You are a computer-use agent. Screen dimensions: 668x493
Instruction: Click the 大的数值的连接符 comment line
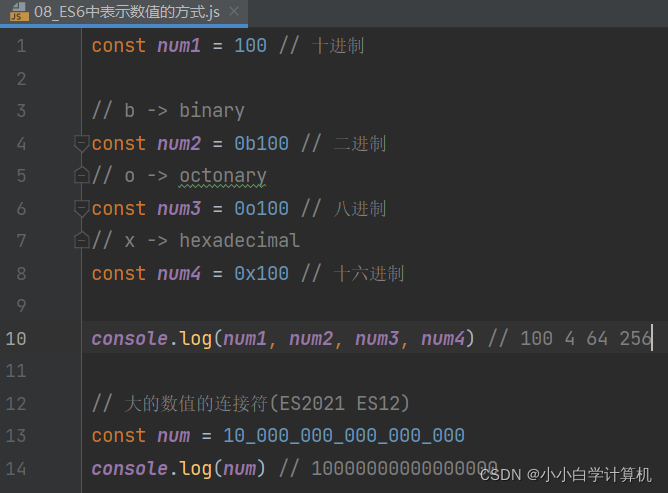250,404
